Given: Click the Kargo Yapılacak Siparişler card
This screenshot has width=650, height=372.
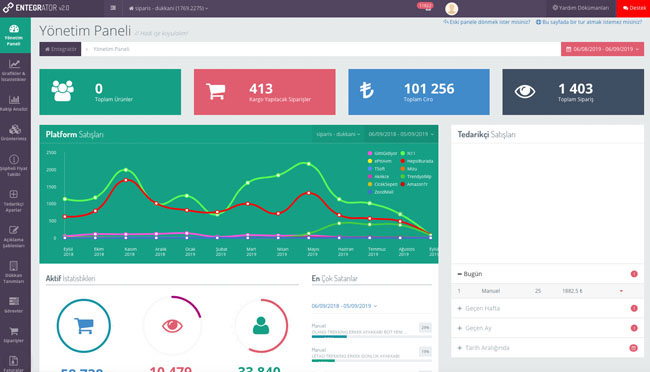Looking at the screenshot, I should coord(264,92).
